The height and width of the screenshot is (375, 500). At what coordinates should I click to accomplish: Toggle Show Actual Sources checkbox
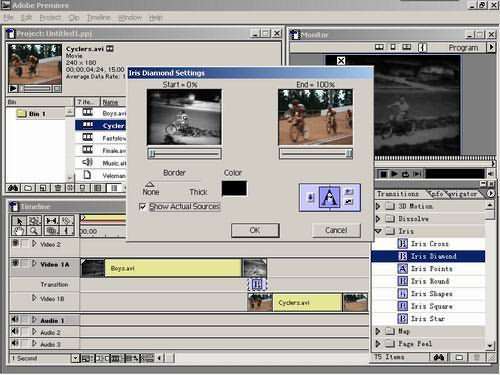143,207
